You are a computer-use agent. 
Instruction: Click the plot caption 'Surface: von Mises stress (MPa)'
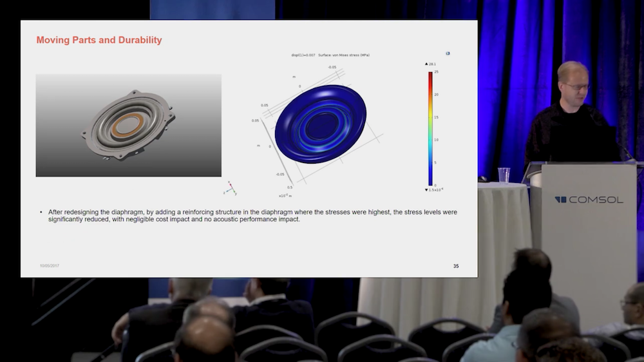[x=344, y=55]
